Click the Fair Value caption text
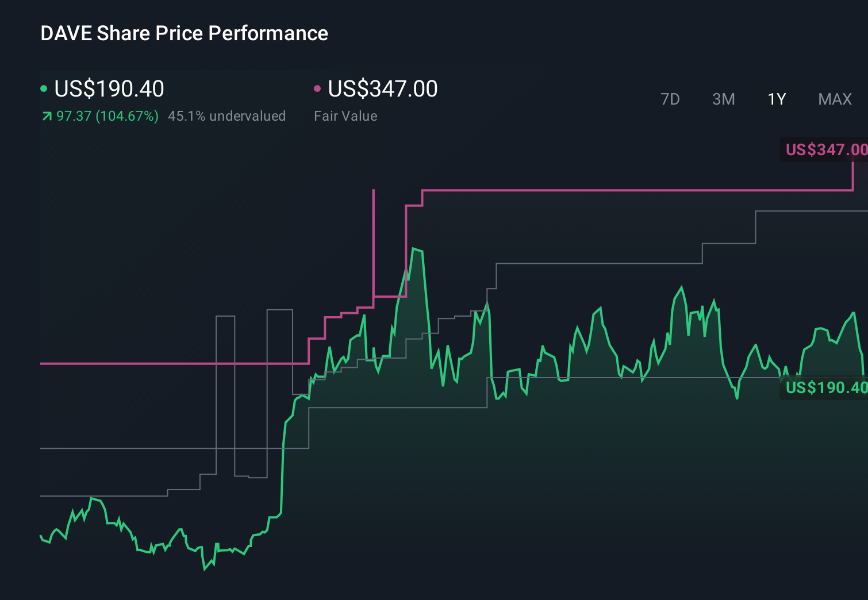This screenshot has height=600, width=868. [x=345, y=116]
